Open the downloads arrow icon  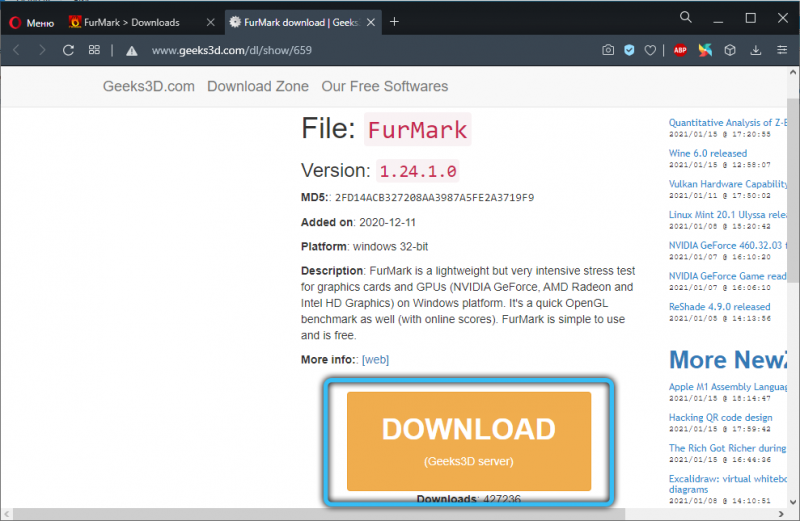pyautogui.click(x=756, y=50)
